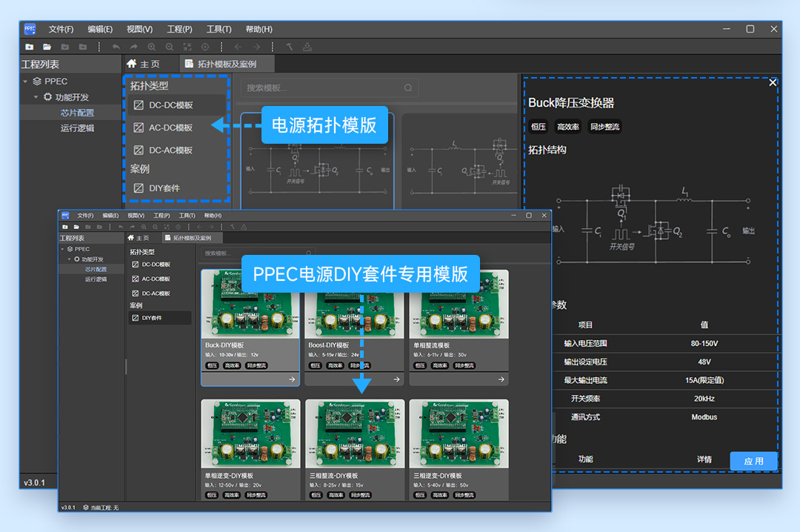Select the undo arrow icon

pos(118,46)
